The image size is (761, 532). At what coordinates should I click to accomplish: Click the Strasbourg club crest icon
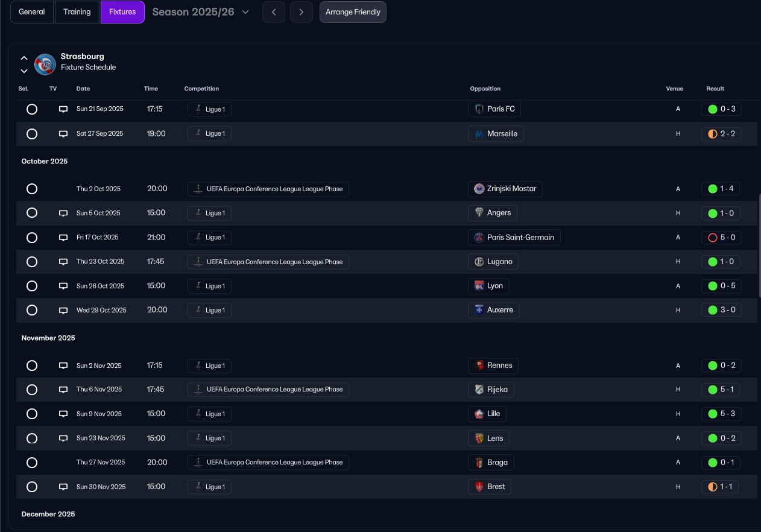click(45, 64)
